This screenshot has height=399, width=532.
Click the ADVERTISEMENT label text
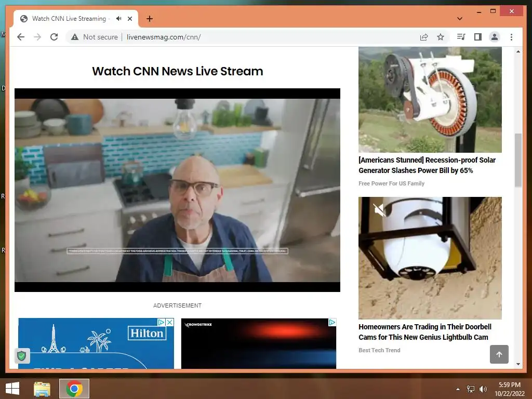[x=177, y=305]
